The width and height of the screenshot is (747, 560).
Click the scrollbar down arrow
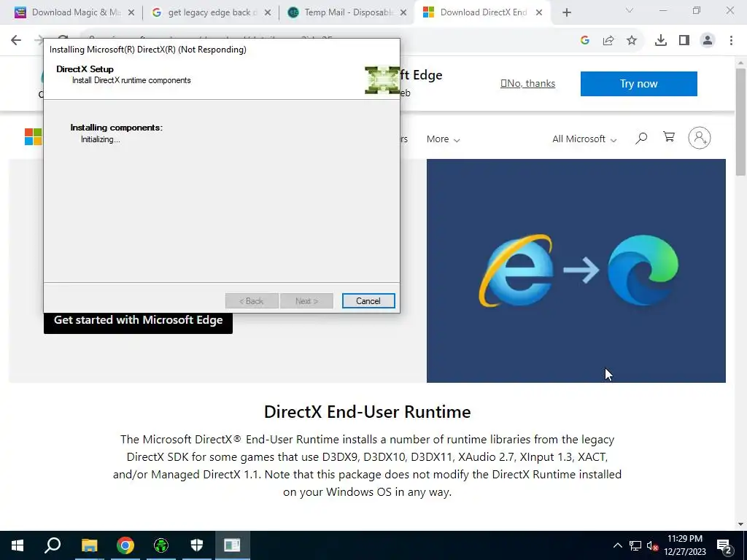(x=740, y=524)
